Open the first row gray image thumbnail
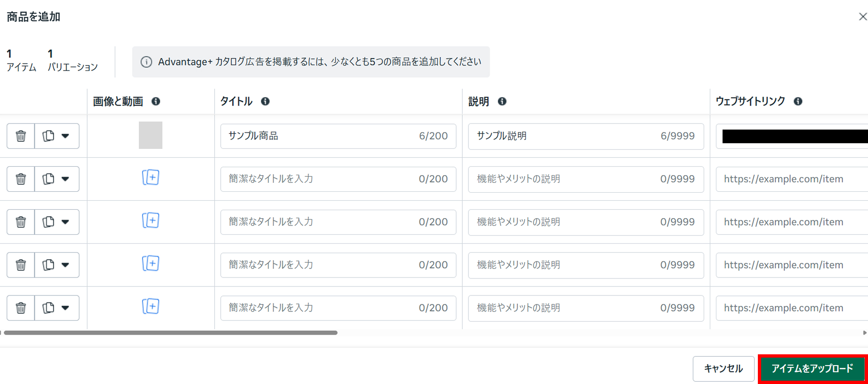The image size is (868, 384). (151, 135)
